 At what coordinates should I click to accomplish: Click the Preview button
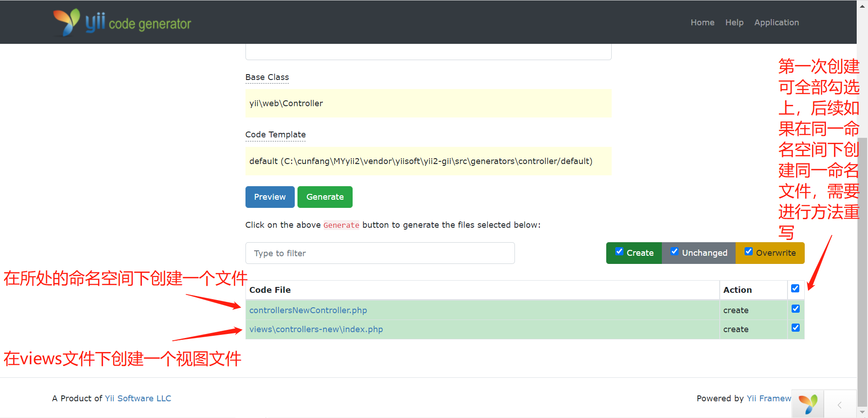270,197
